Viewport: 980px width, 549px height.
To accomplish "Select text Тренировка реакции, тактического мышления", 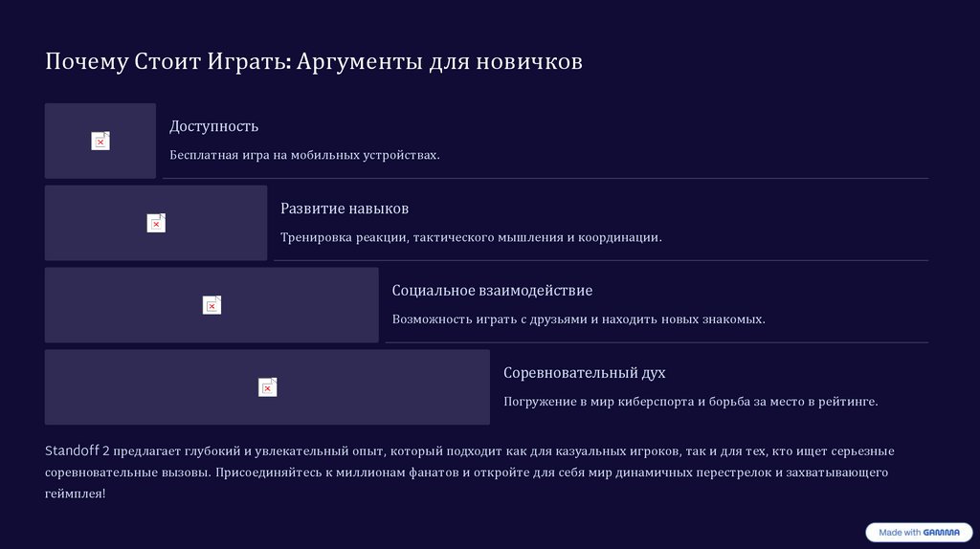I will 422,237.
